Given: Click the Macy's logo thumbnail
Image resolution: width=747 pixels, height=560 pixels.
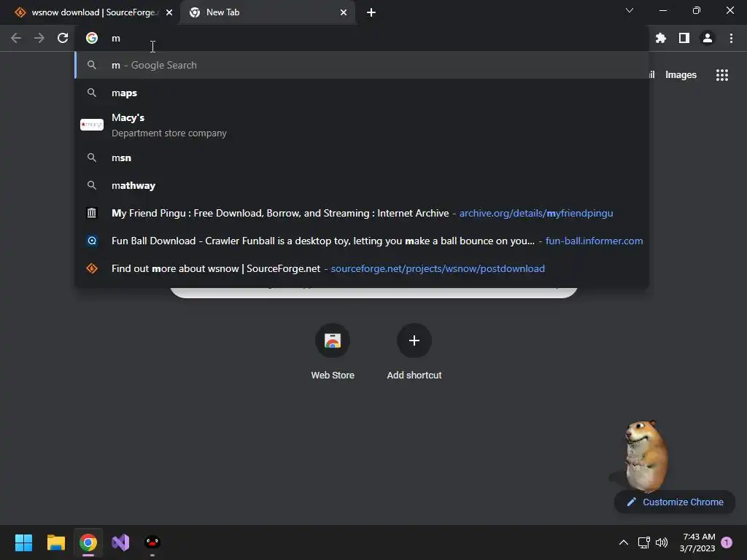Looking at the screenshot, I should tap(92, 125).
